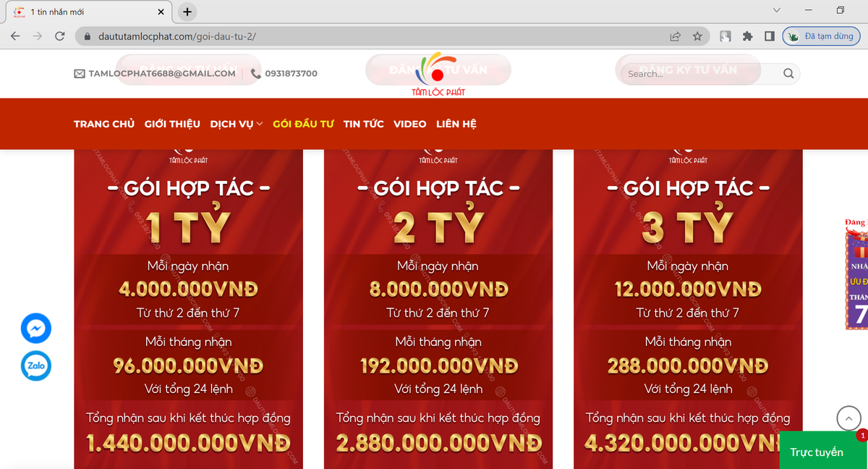Viewport: 868px width, 469px height.
Task: Bookmark this page with star icon
Action: coord(697,36)
